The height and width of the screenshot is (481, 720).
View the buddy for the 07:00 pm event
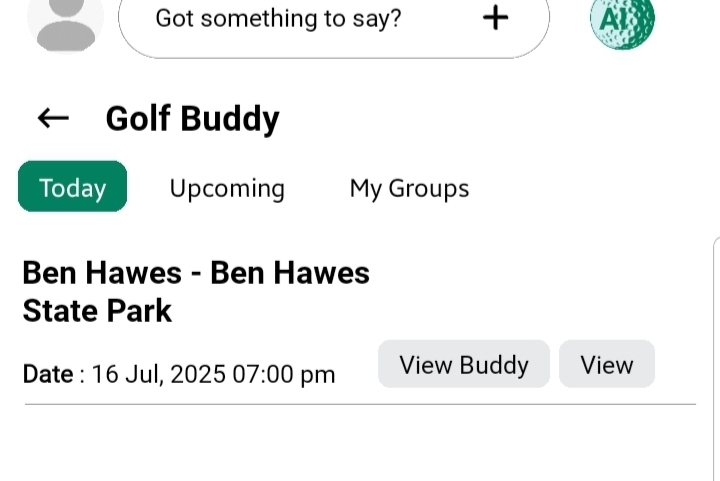pos(463,364)
